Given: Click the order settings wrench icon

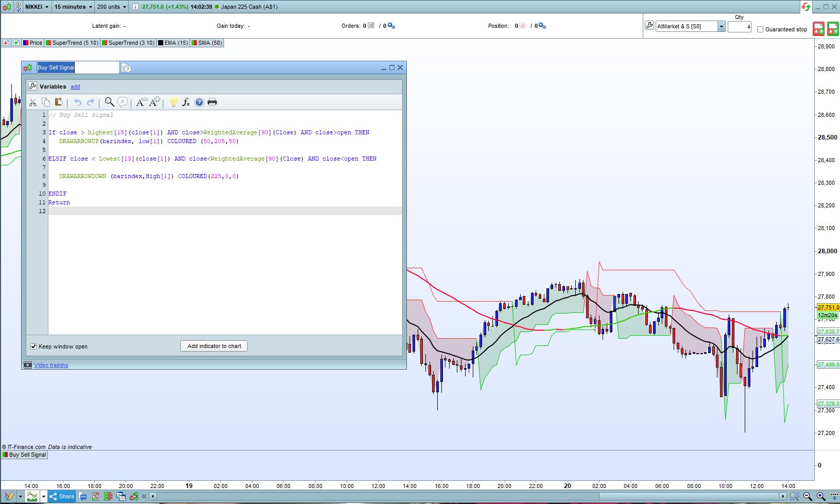Looking at the screenshot, I should (x=649, y=26).
